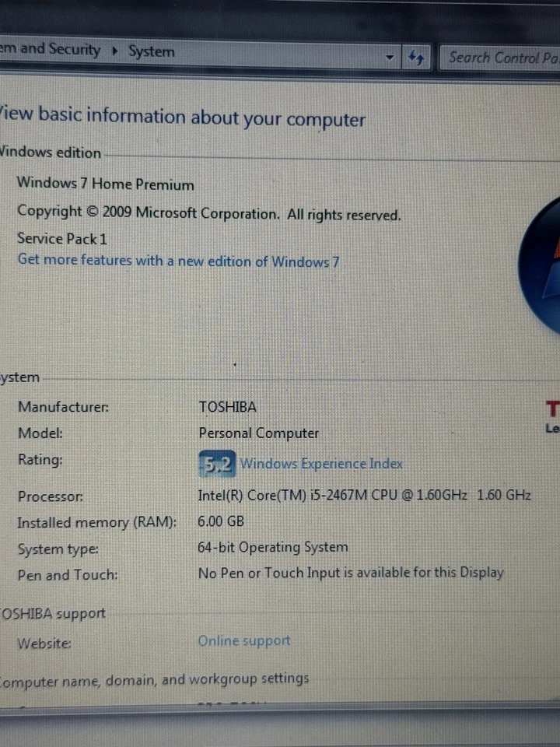Click the Personal Computer model value
Screen dimensions: 560x747
(258, 433)
